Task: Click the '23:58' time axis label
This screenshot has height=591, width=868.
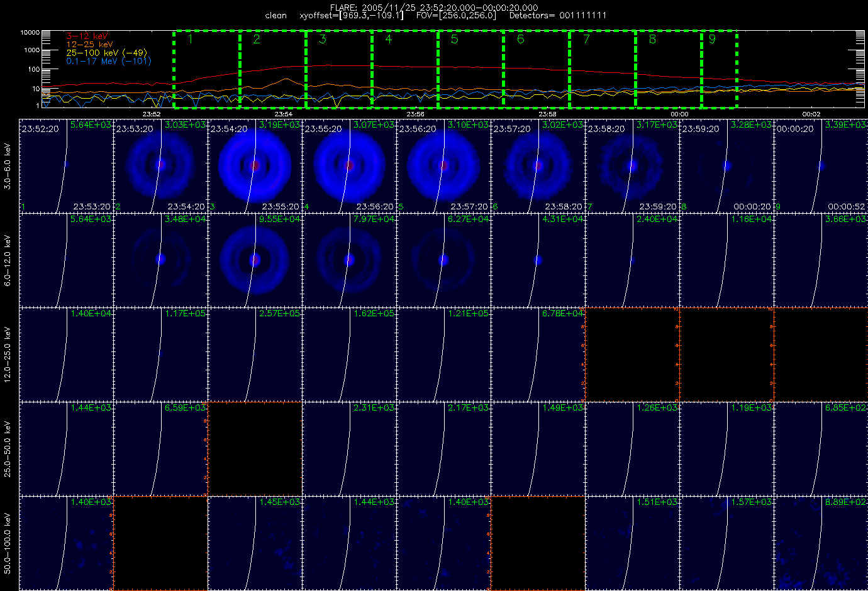Action: (x=548, y=114)
